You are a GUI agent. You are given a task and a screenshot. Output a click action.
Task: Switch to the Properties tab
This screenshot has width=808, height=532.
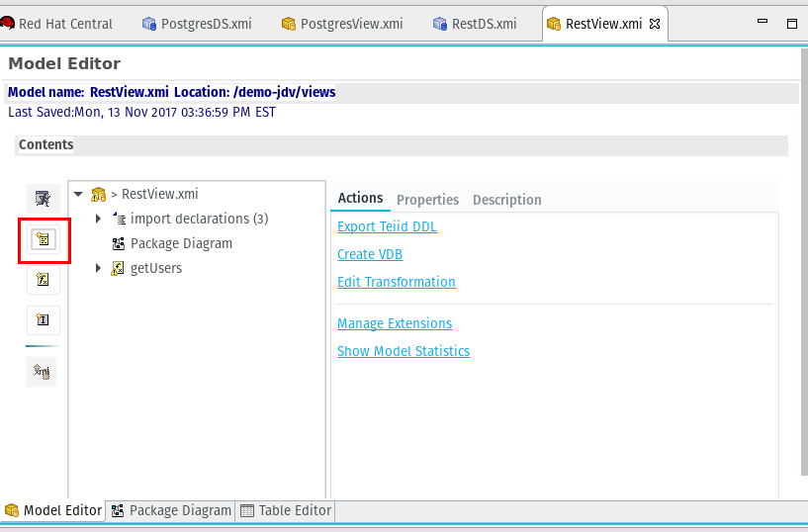427,200
